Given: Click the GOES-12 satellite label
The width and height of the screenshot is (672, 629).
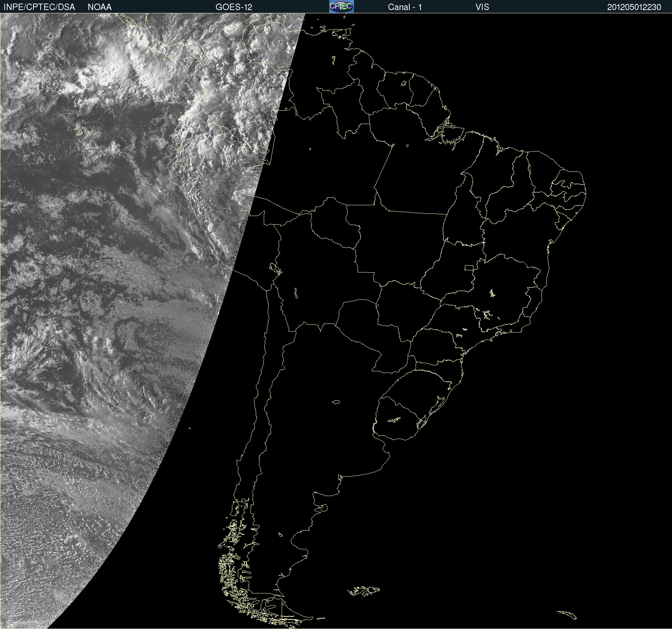Looking at the screenshot, I should (234, 7).
